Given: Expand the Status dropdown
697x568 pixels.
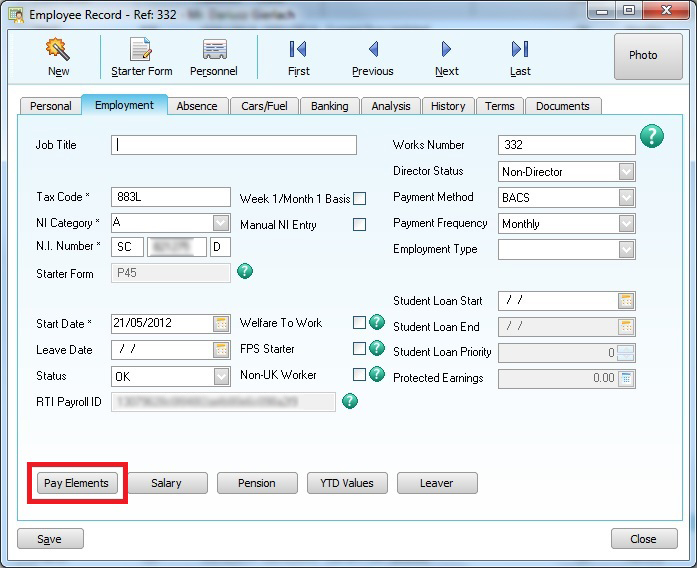Looking at the screenshot, I should pos(221,376).
